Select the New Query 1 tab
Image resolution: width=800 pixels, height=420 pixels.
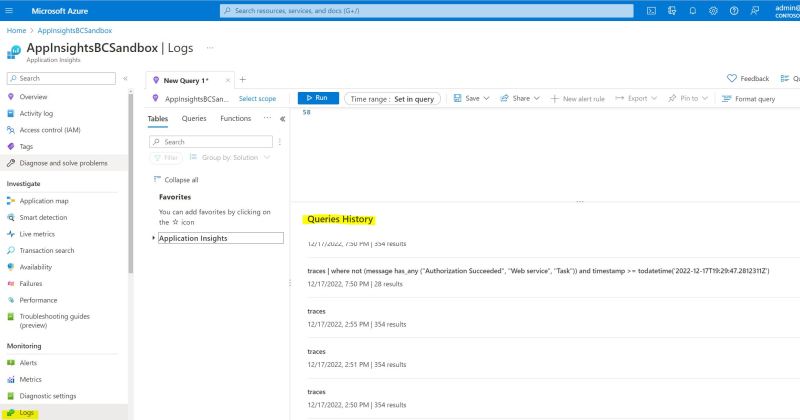(x=186, y=81)
